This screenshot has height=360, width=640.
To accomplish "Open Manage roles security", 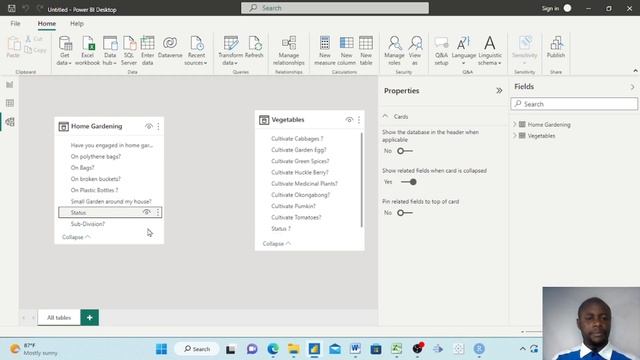I will 394,51.
